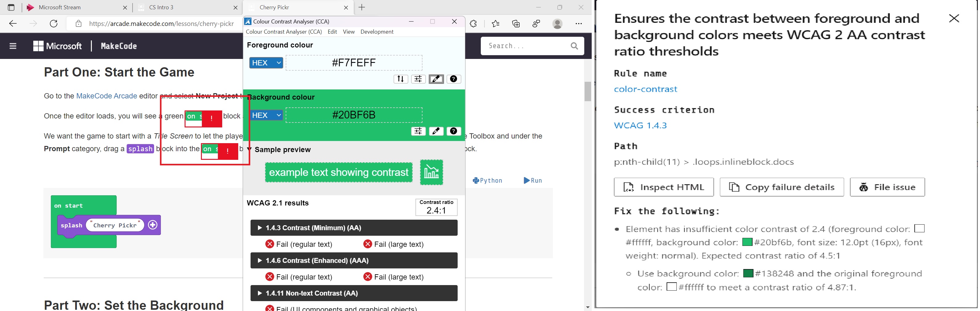Screen dimensions: 980x311
Task: Open foreground colour HEX format dropdown
Action: coord(266,63)
